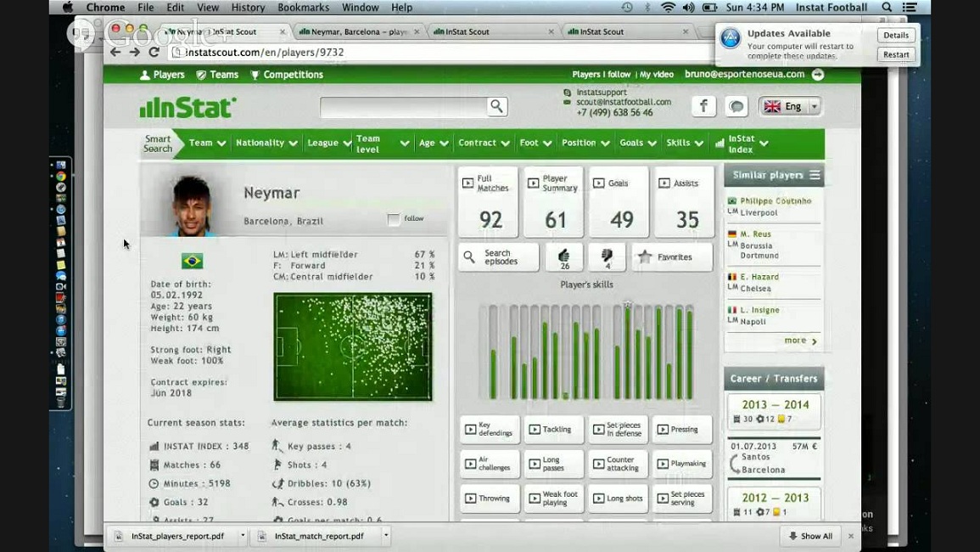This screenshot has height=552, width=980.
Task: Click the chat speech bubble icon
Action: [x=736, y=106]
